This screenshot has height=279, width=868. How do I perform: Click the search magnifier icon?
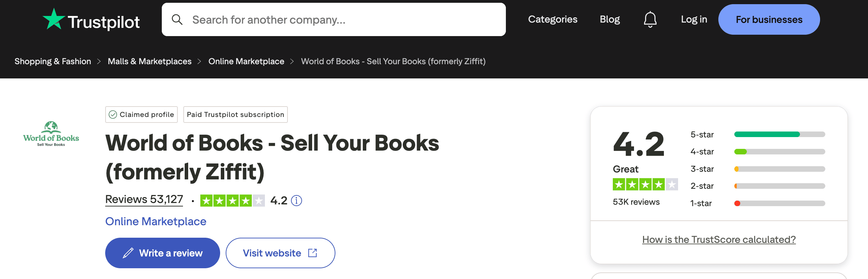click(178, 19)
